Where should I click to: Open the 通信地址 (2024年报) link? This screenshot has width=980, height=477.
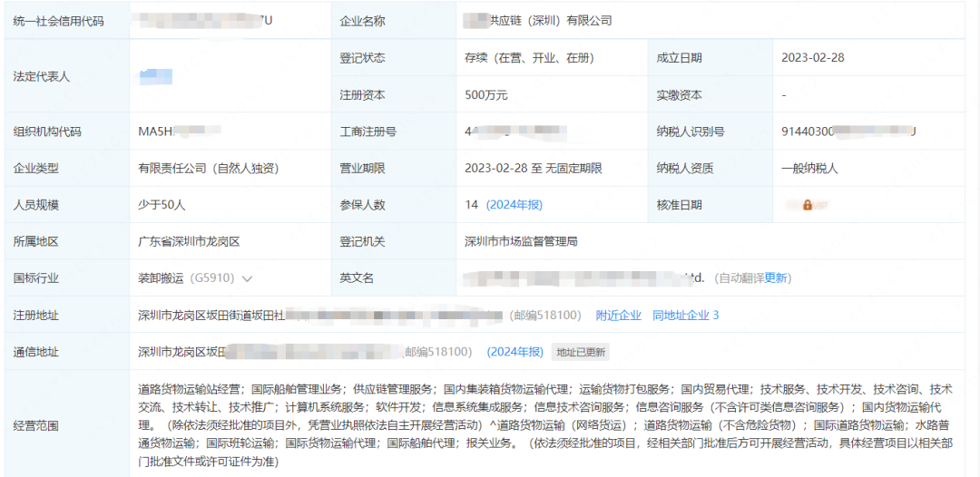click(515, 352)
